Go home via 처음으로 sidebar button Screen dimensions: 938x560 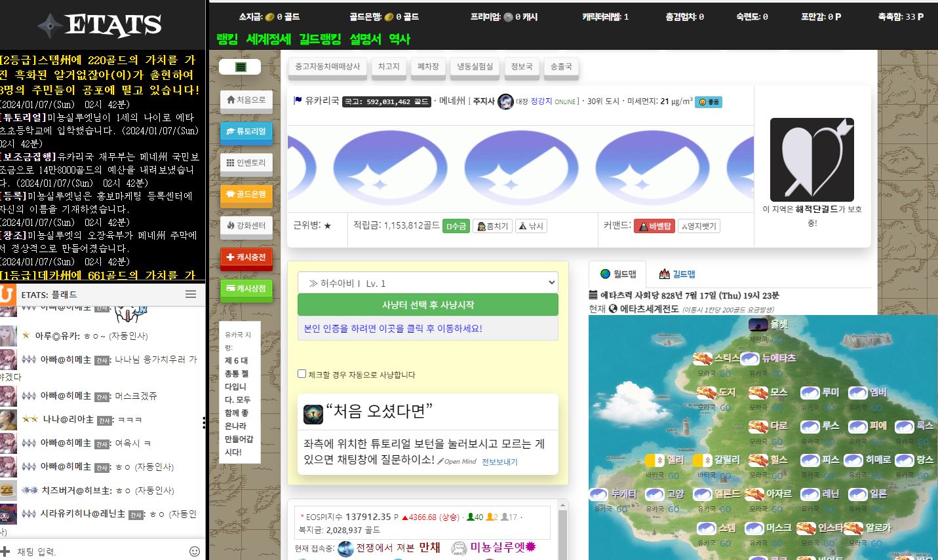point(246,100)
